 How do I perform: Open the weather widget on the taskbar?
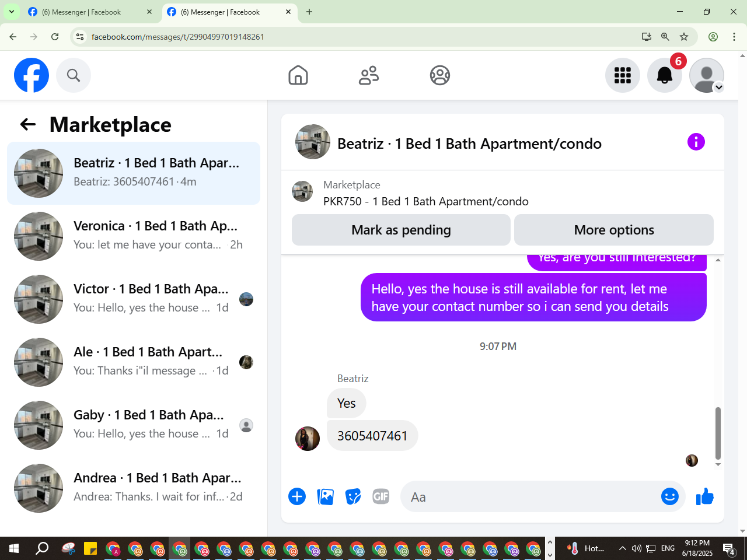(x=587, y=548)
